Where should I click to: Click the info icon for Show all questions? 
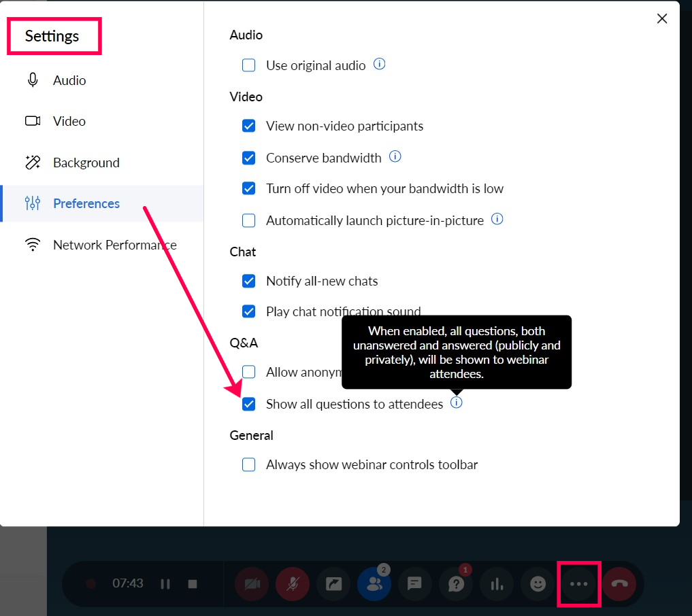pos(457,403)
